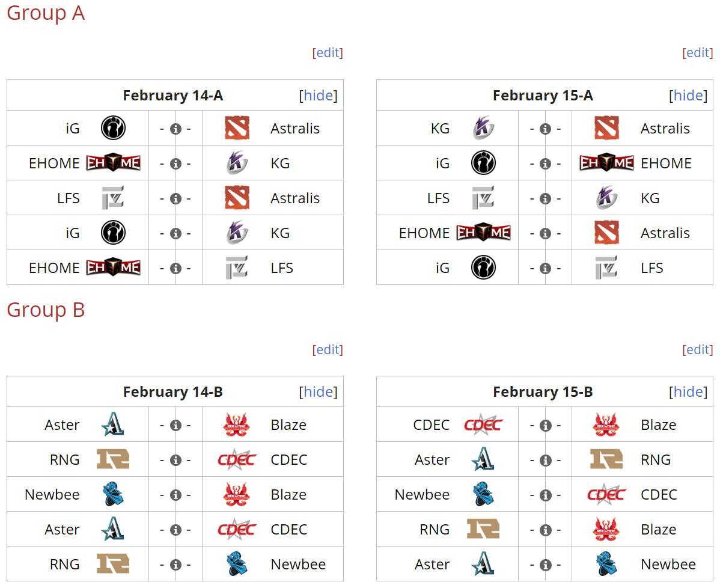Hide the February 14-A match table
The image size is (720, 588).
[318, 95]
